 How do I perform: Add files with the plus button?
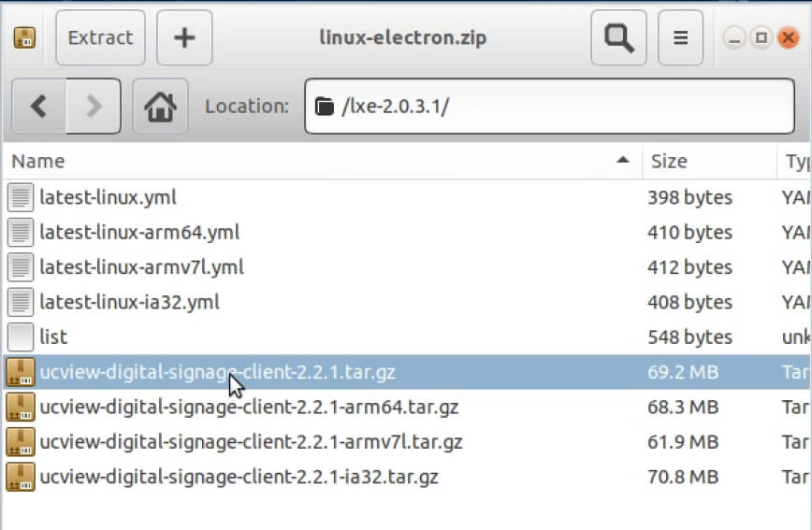coord(184,37)
